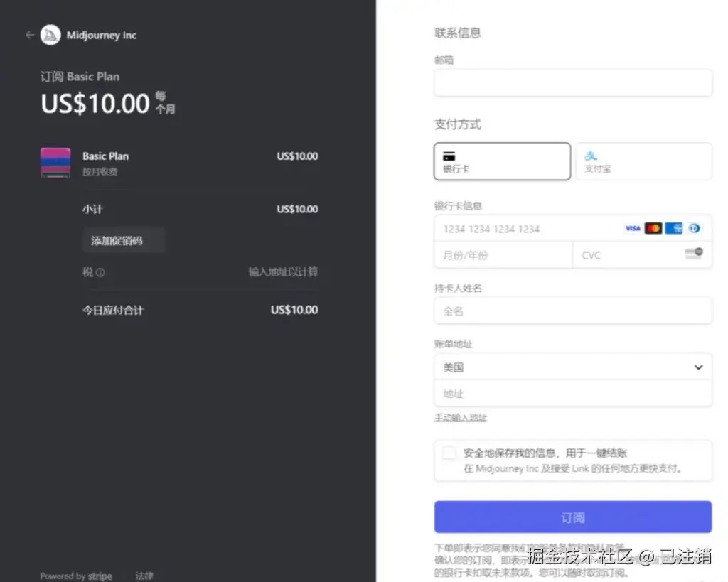
Task: Click the American Express brand icon
Action: (674, 228)
